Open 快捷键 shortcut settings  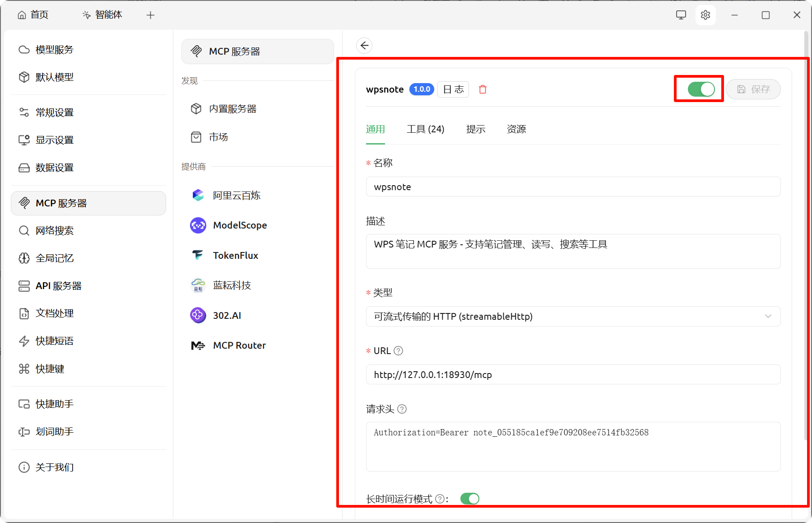click(88, 369)
